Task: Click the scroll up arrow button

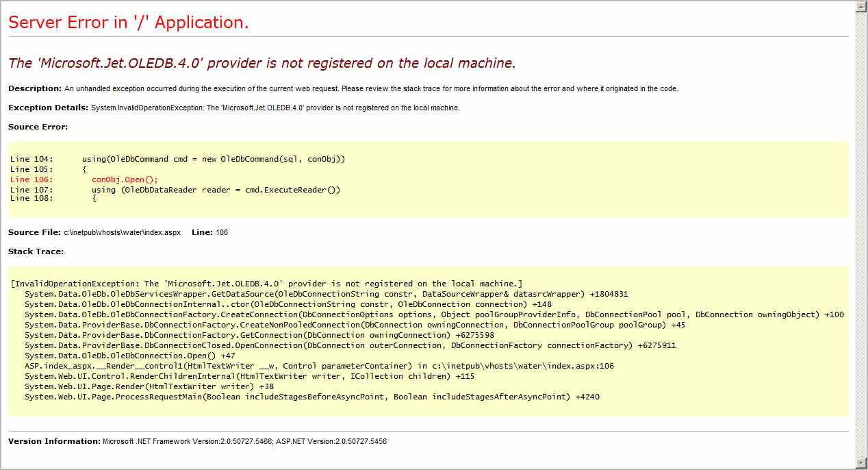Action: point(860,7)
